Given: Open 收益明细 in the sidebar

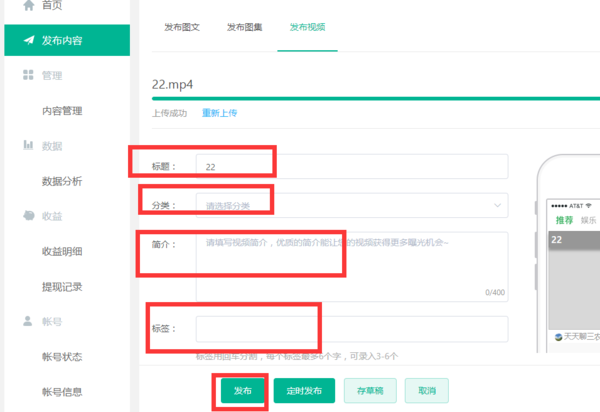Looking at the screenshot, I should tap(62, 251).
